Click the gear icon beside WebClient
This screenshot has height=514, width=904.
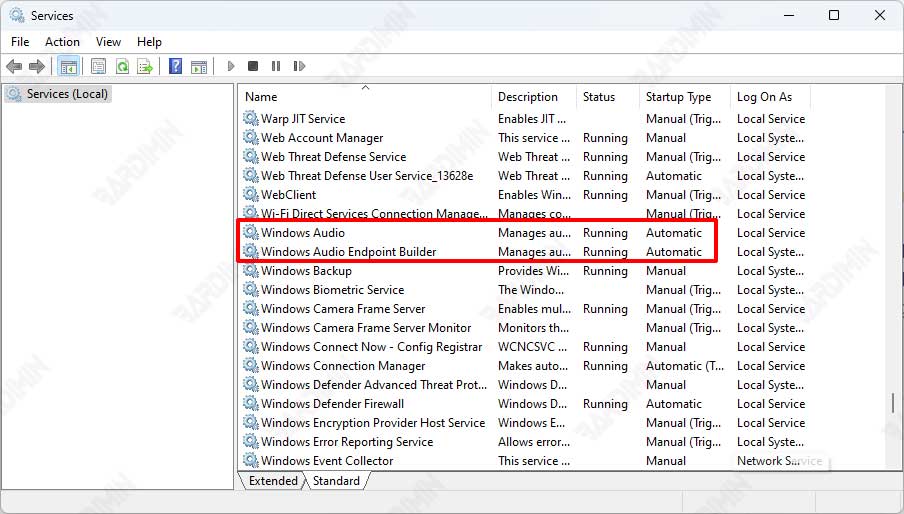(251, 194)
